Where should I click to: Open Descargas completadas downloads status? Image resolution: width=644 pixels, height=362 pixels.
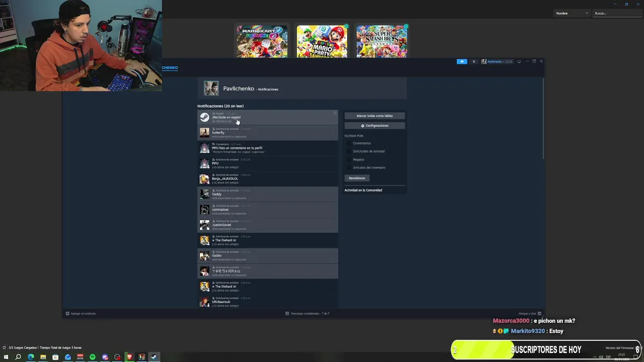pyautogui.click(x=307, y=313)
